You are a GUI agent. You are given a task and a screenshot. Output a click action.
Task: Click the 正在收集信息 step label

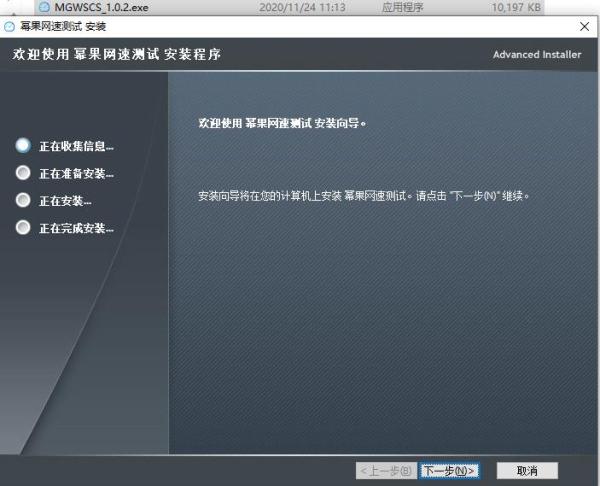point(76,146)
